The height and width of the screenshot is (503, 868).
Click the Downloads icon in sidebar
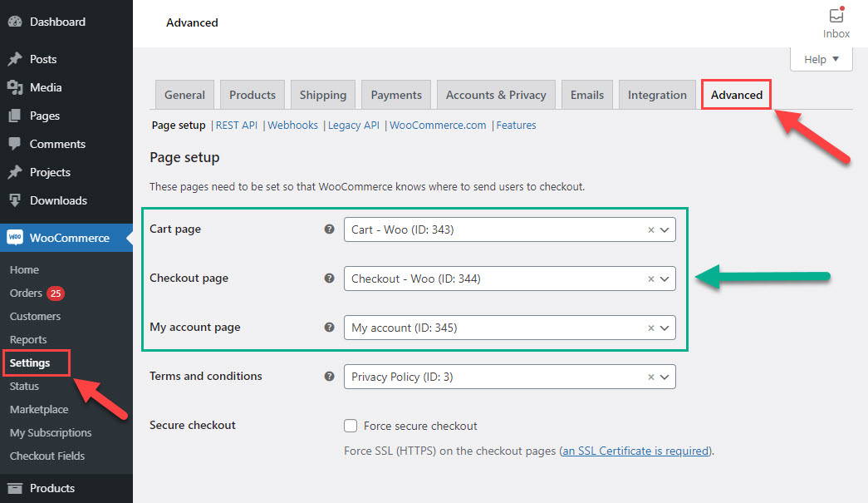coord(15,200)
